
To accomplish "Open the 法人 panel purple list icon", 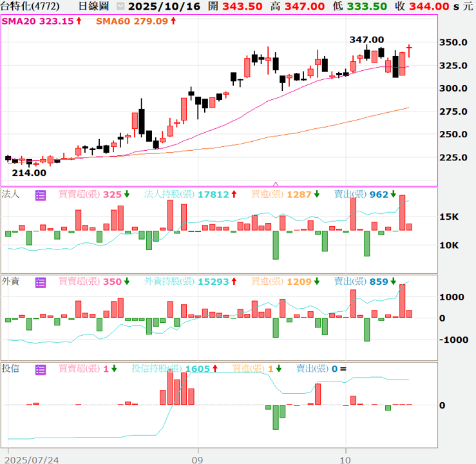I will 41,195.
